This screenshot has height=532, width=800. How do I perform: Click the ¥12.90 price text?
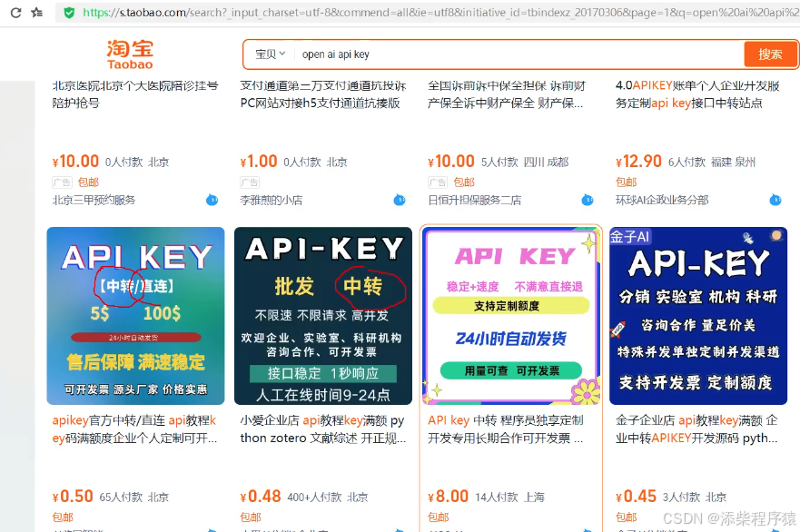(x=638, y=162)
